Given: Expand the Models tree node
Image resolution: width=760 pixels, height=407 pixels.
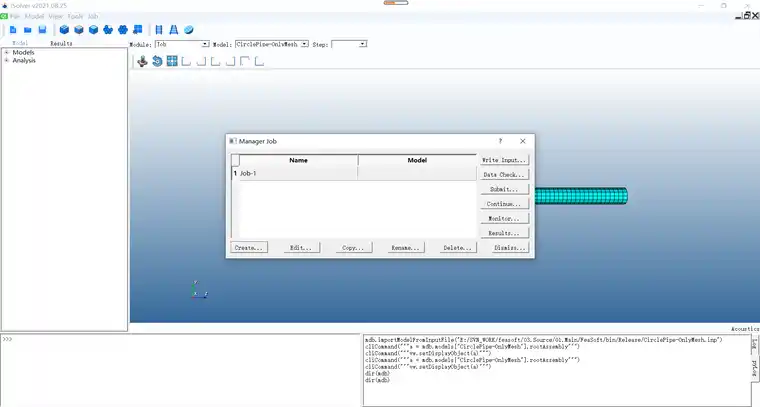Looking at the screenshot, I should (7, 52).
